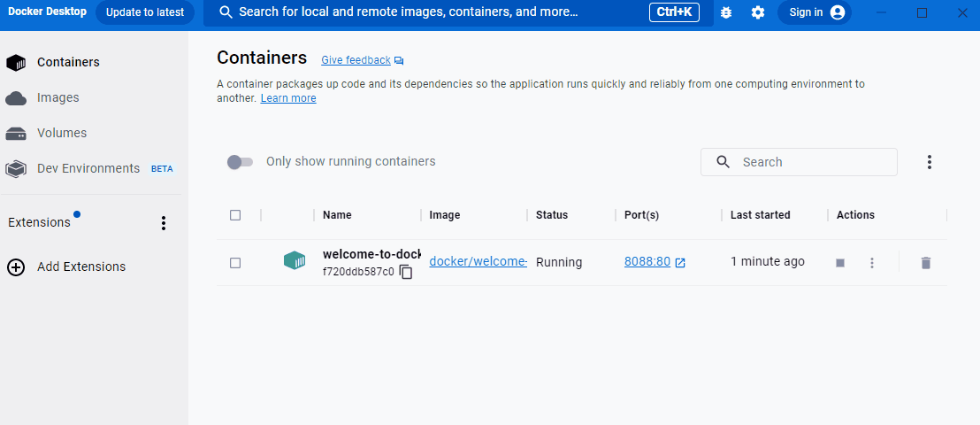Open the Extensions three-dot menu
Viewport: 980px width, 425px height.
pyautogui.click(x=163, y=223)
